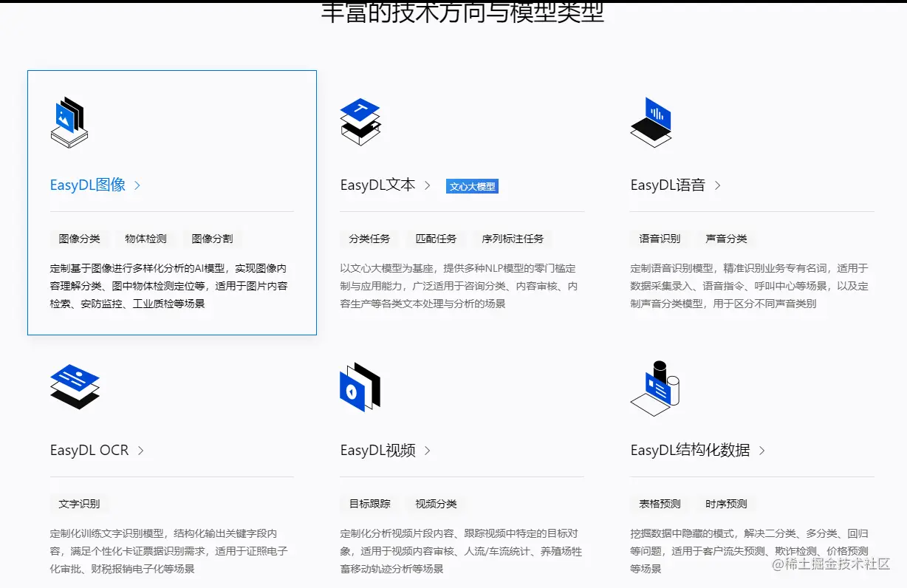Select the 时序预测 tag

[x=726, y=504]
